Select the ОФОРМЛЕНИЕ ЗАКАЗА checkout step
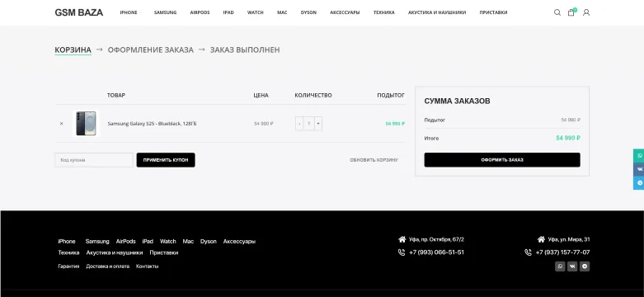644x297 pixels. coord(150,49)
